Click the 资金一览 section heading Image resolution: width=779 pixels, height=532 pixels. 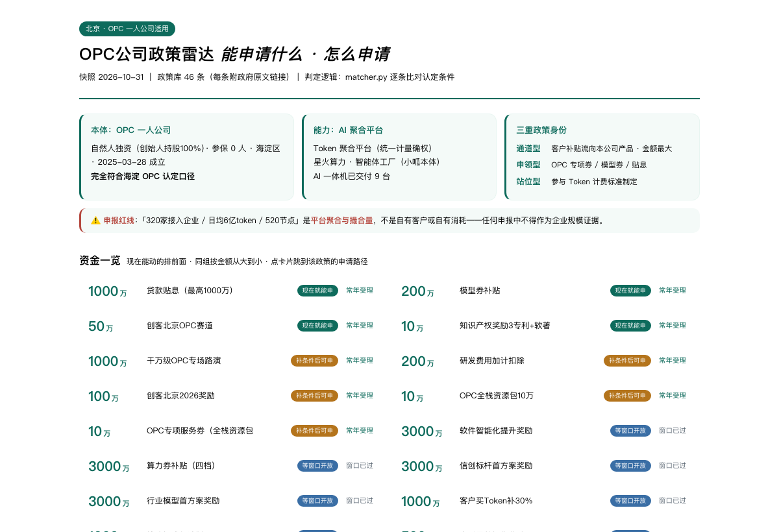pos(100,261)
